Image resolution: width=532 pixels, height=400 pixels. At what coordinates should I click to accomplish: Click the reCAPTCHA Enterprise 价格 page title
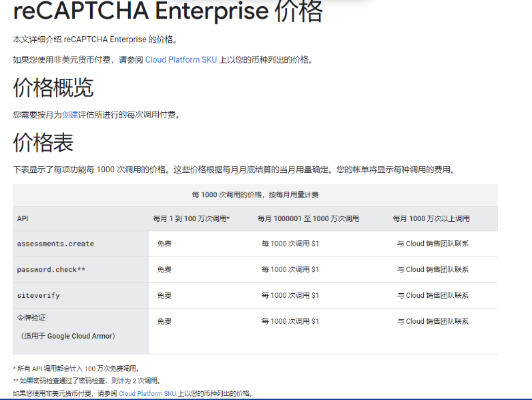point(168,12)
